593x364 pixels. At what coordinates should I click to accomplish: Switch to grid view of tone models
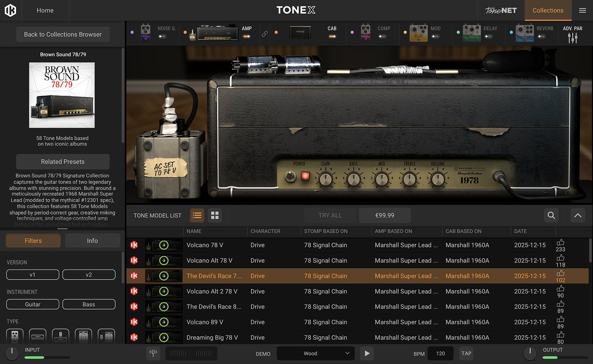click(215, 215)
